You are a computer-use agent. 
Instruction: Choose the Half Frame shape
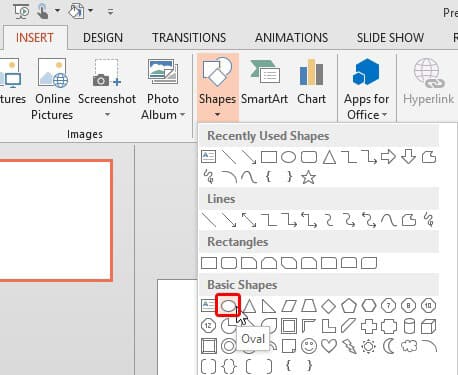click(x=309, y=326)
